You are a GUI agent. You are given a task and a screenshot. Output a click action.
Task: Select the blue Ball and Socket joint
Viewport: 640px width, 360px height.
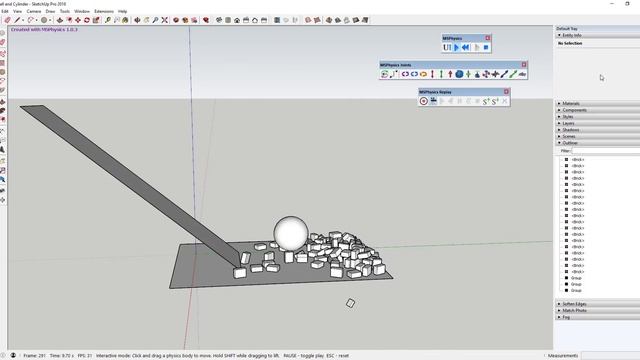tap(459, 74)
